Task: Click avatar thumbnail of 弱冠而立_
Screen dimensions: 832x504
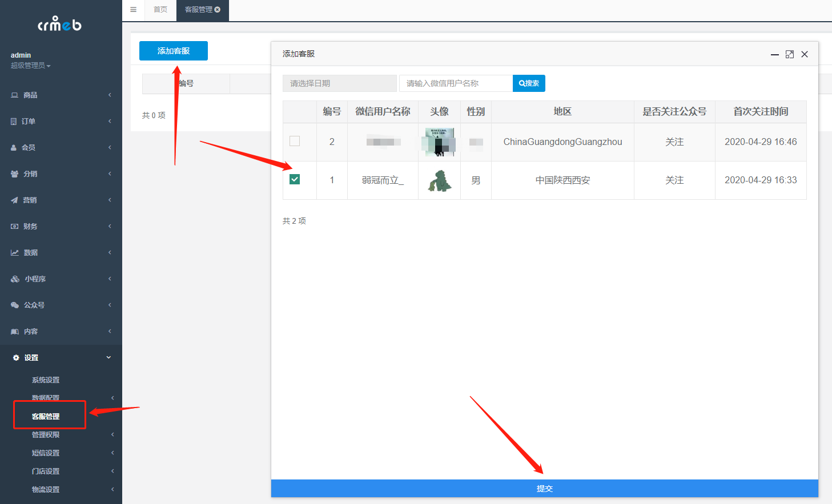Action: [440, 180]
